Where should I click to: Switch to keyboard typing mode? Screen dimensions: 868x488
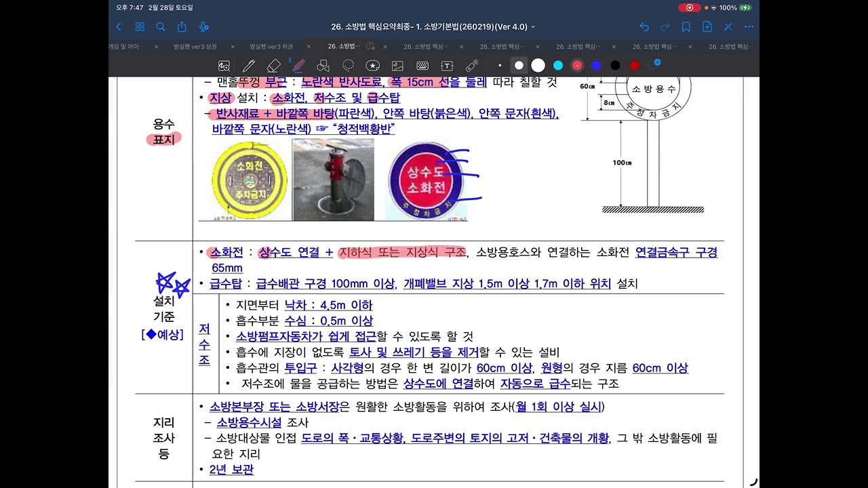422,66
